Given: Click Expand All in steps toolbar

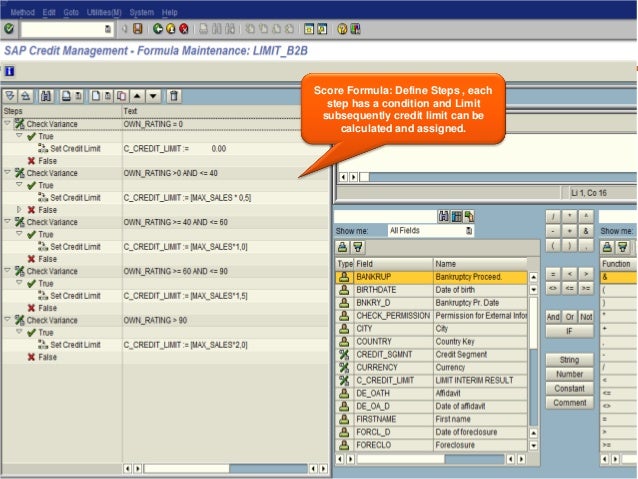Looking at the screenshot, I should click(10, 96).
